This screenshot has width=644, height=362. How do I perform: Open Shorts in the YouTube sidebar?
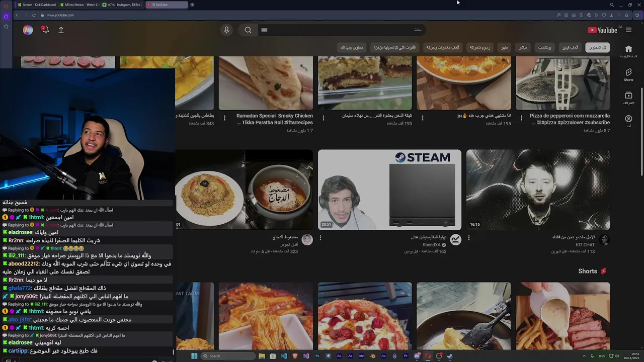point(628,75)
